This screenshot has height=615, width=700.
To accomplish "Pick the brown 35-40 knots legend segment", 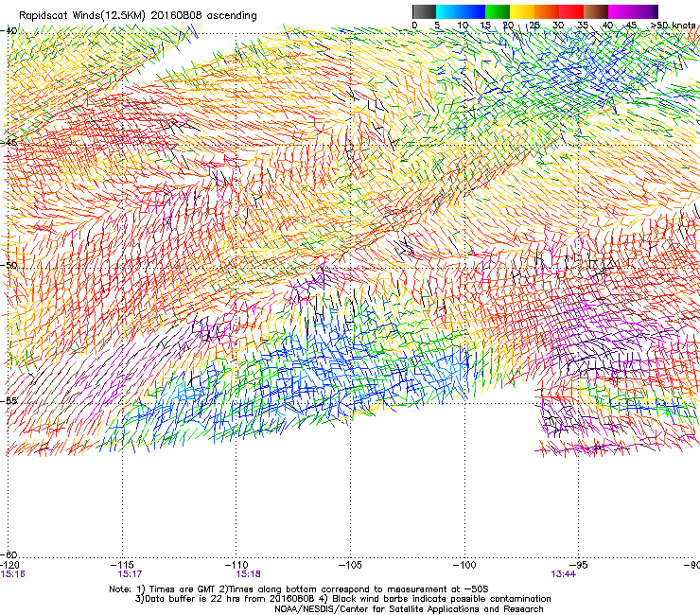I will pos(596,11).
